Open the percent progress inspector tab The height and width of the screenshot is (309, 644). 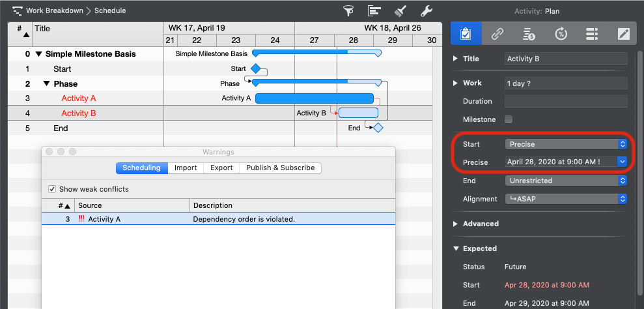[x=561, y=33]
